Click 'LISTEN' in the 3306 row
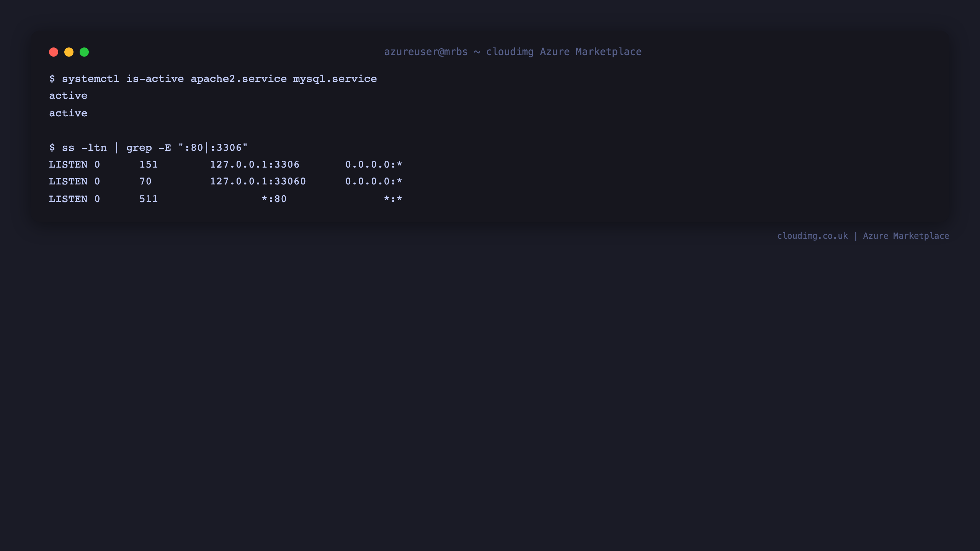 click(68, 165)
